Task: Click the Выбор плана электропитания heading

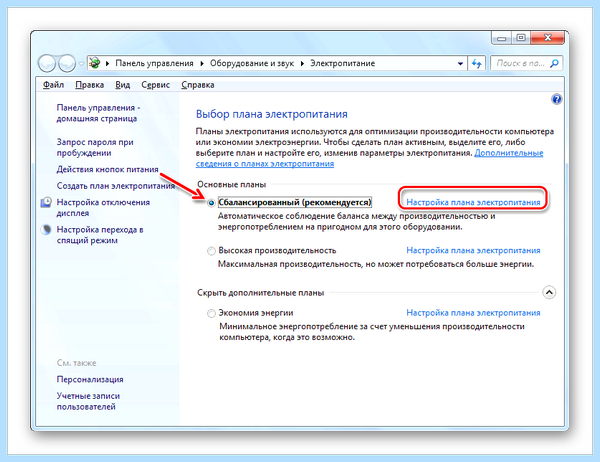Action: click(272, 114)
